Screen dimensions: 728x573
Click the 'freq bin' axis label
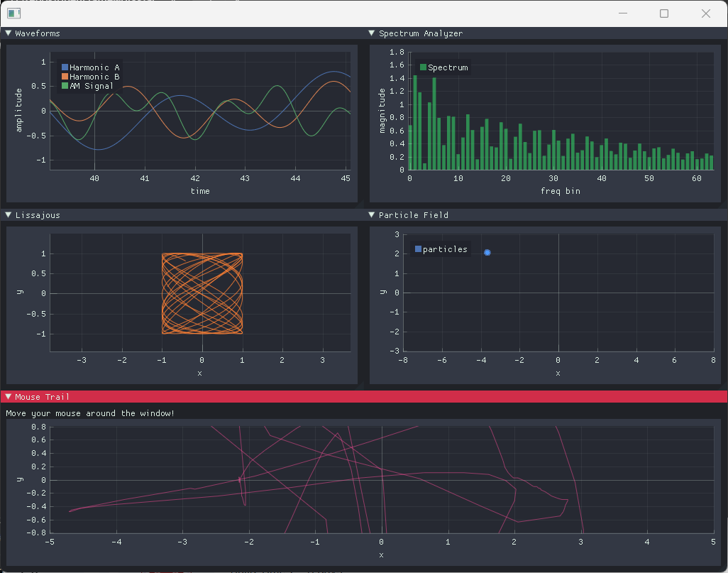(x=561, y=191)
